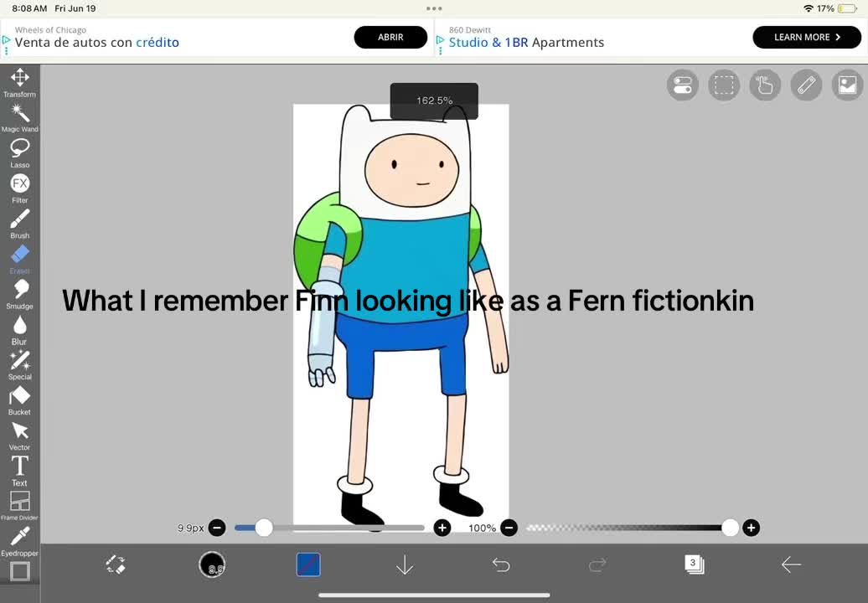Viewport: 868px width, 603px height.
Task: Tap the ABRIR ad button
Action: (390, 37)
